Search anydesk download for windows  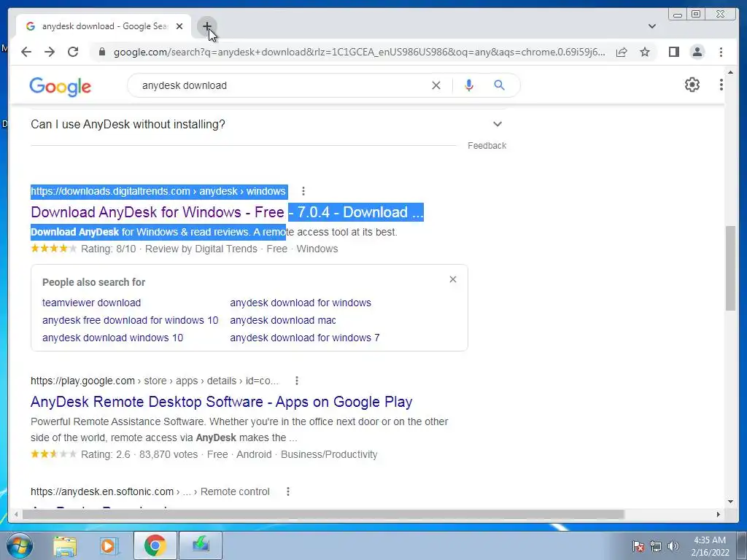[x=300, y=303]
